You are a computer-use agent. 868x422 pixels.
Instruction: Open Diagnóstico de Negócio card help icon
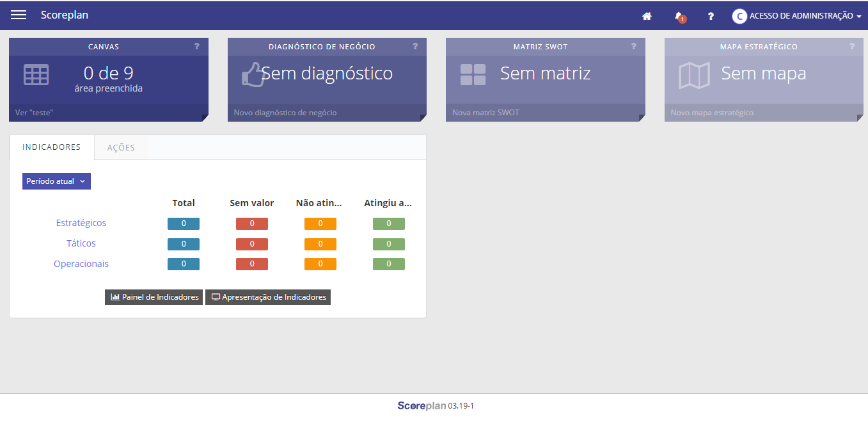pos(415,46)
